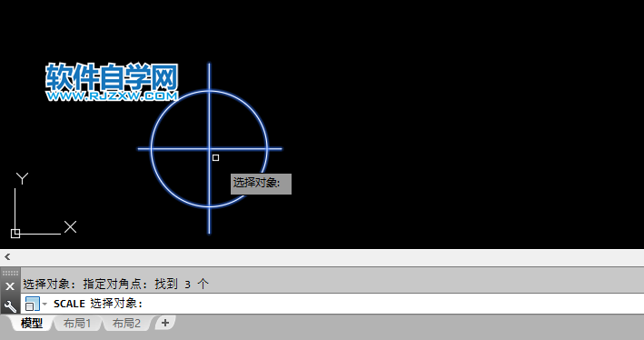
Task: Click the left scroll arrow
Action: pos(7,257)
